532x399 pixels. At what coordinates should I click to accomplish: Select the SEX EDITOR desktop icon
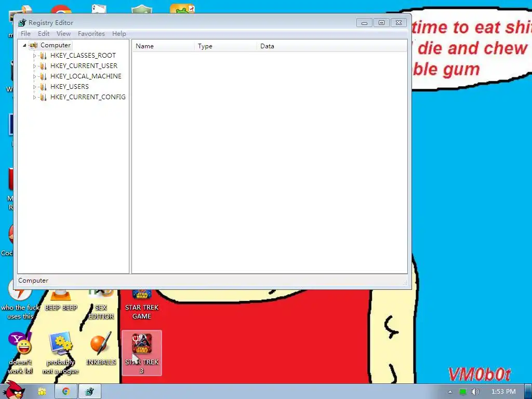click(101, 304)
